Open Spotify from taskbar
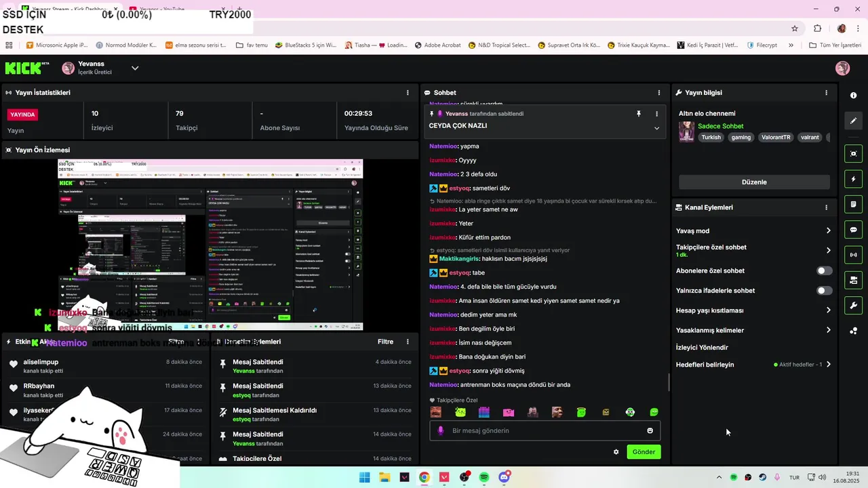This screenshot has width=868, height=488. [484, 477]
